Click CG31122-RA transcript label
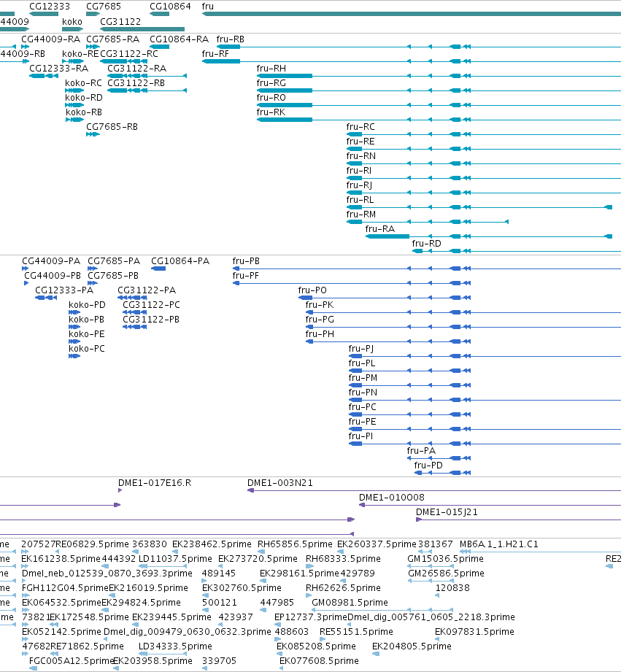 tap(136, 68)
